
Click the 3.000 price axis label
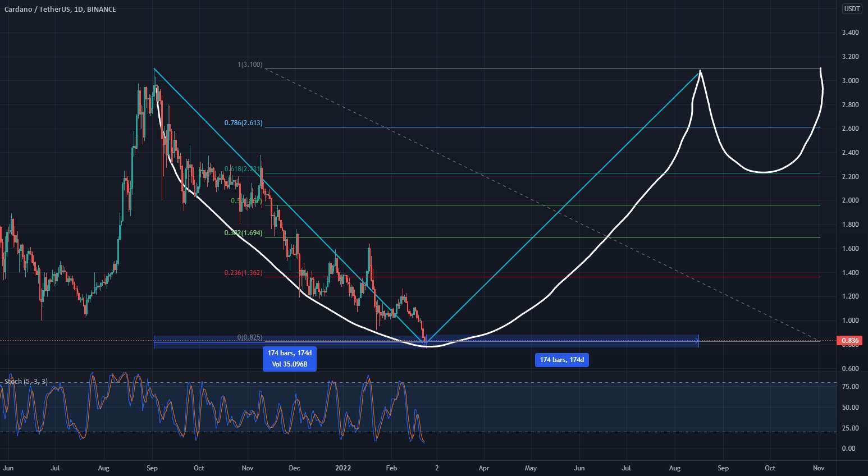[x=850, y=81]
